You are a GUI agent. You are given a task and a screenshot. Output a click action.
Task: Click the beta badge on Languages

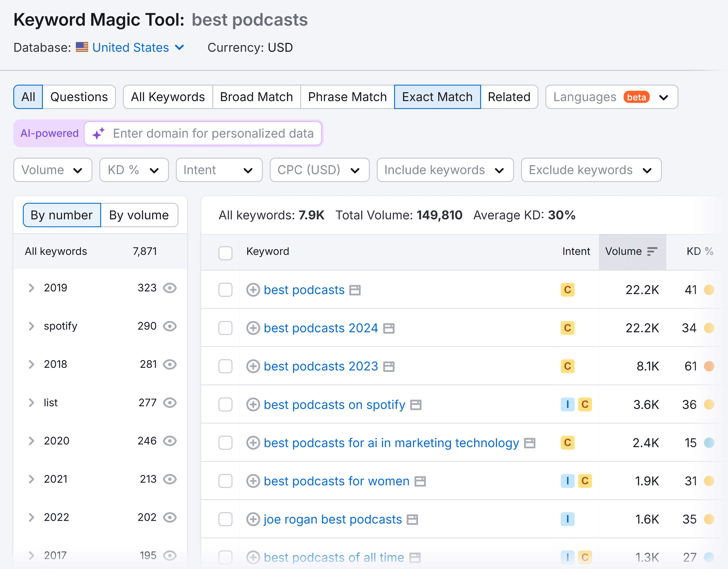[x=636, y=97]
